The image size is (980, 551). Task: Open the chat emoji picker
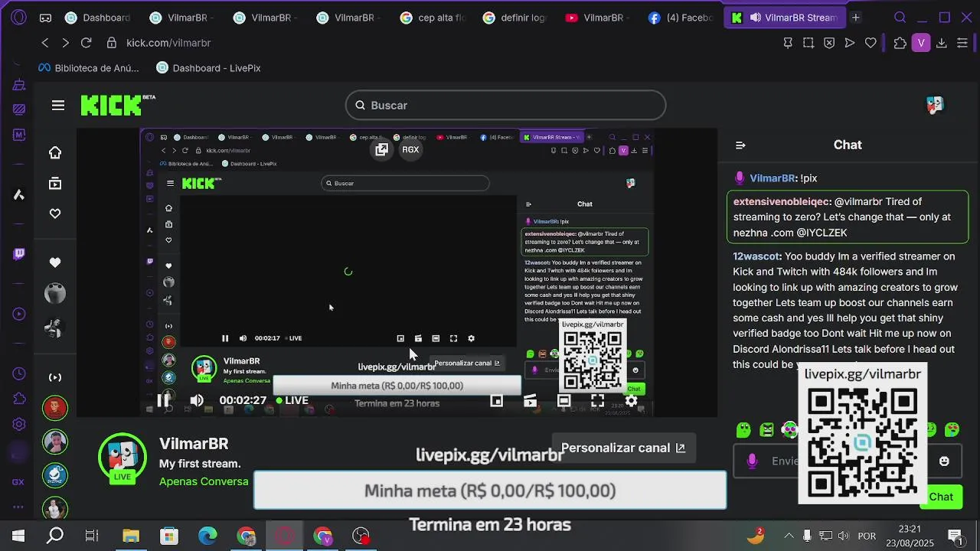click(944, 461)
